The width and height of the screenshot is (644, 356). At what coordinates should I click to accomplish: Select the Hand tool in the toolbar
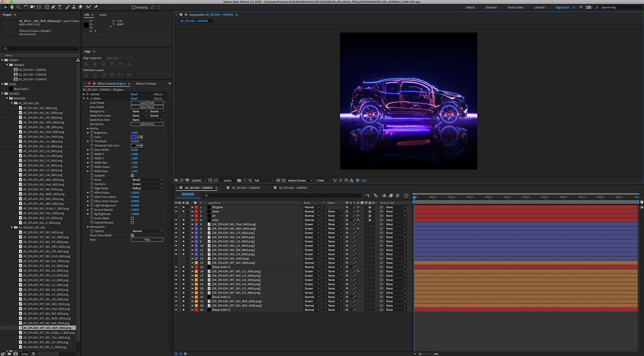pyautogui.click(x=12, y=6)
